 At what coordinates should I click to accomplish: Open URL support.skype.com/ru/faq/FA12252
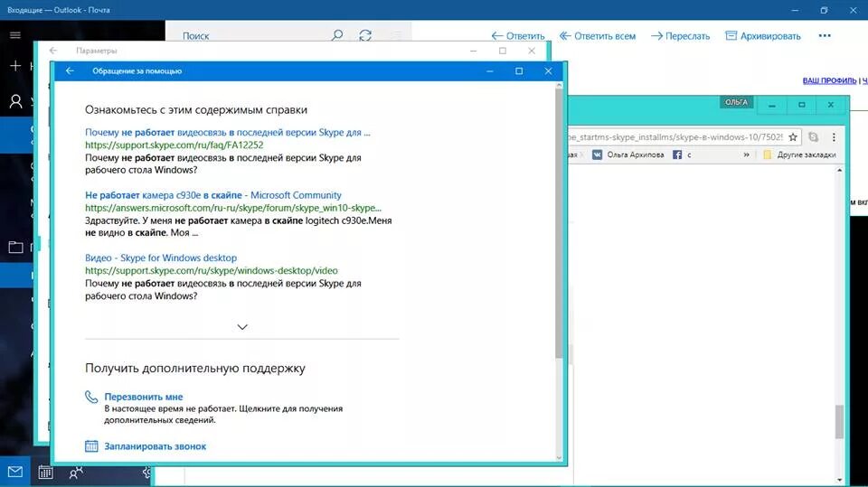pyautogui.click(x=175, y=145)
